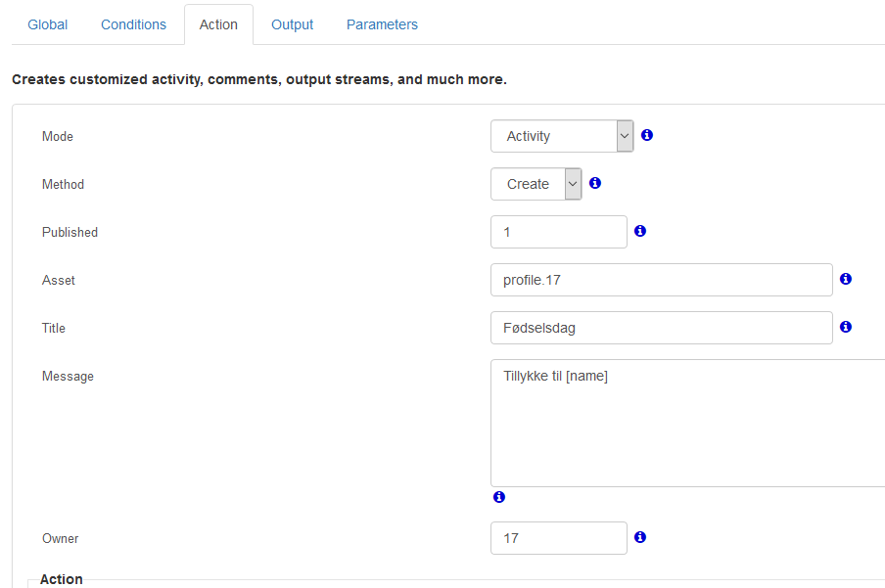Open the Parameters tab
Viewport: 885px width, 588px height.
[x=382, y=24]
